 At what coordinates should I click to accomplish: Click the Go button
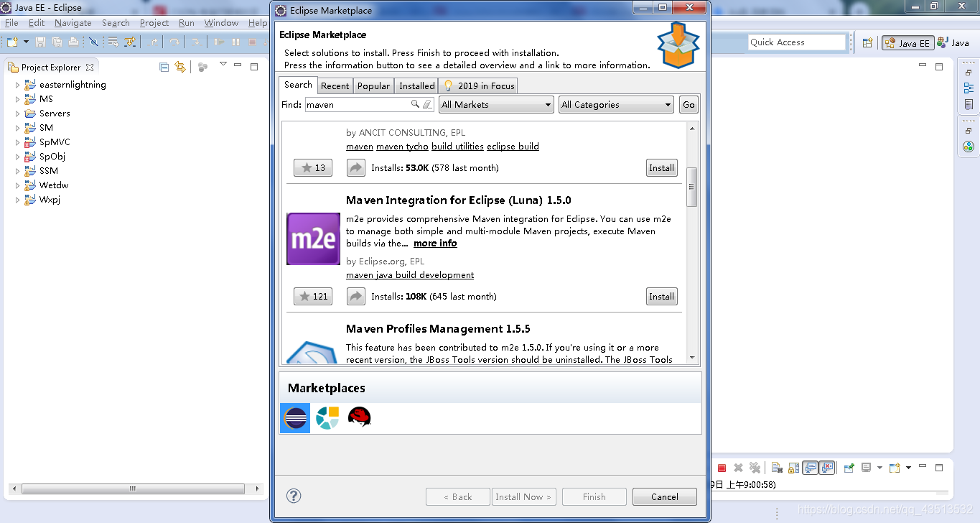point(689,105)
